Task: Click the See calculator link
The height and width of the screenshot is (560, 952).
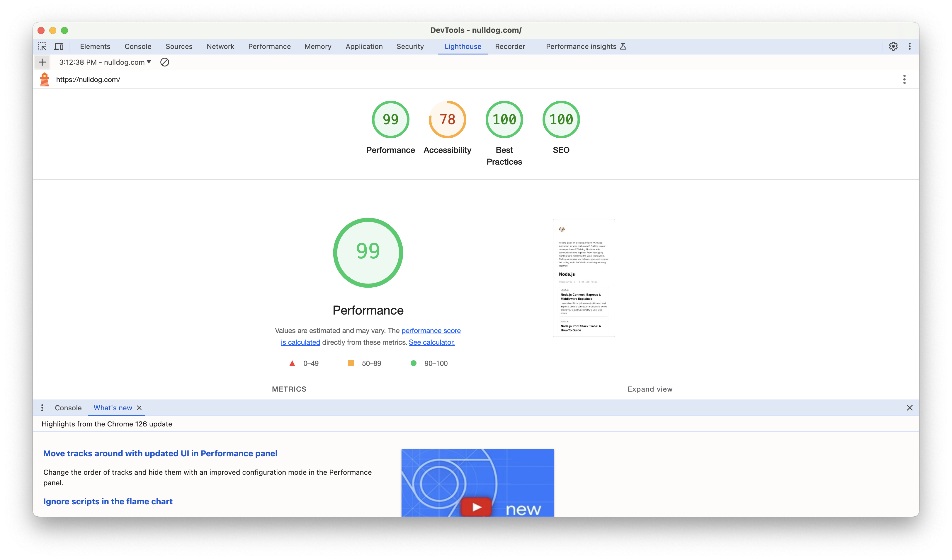Action: tap(431, 342)
